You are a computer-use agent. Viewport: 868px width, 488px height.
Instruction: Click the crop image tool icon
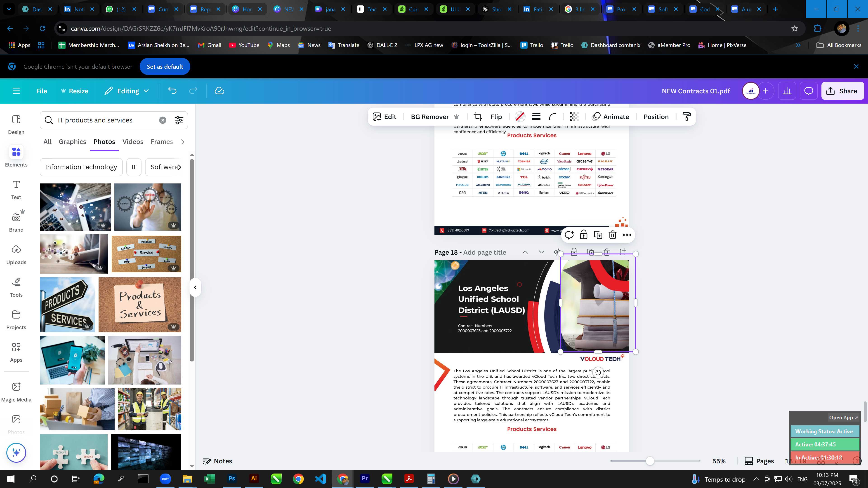coord(478,117)
